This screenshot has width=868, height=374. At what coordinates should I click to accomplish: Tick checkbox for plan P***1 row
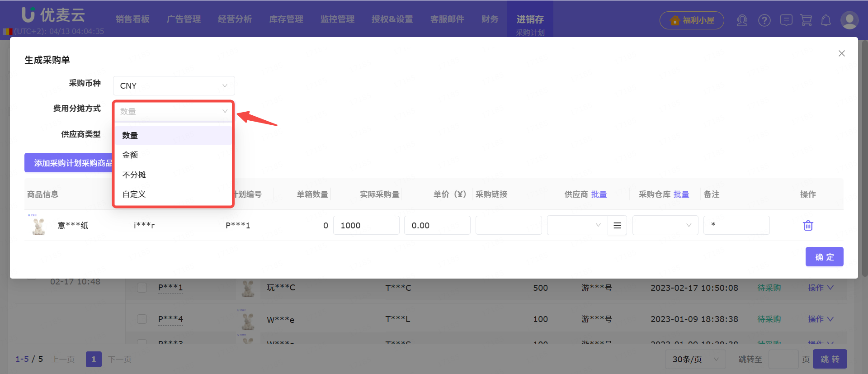tap(142, 288)
